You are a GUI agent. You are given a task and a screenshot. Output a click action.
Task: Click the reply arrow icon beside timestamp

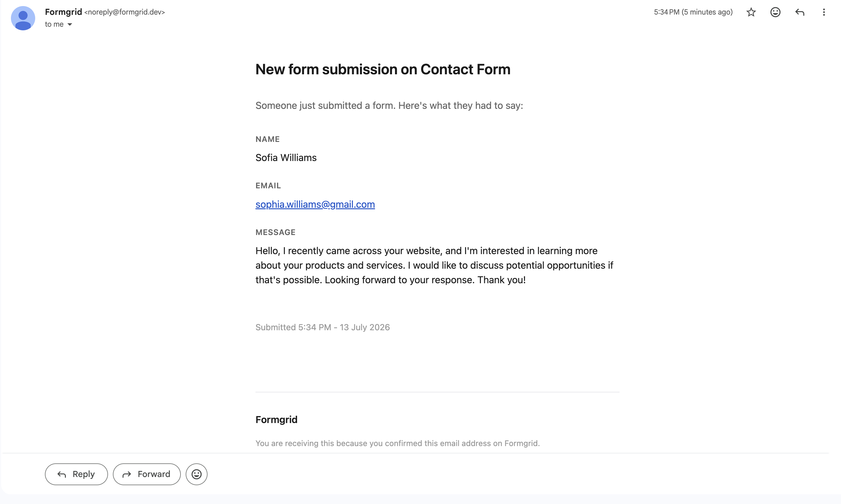pos(799,12)
